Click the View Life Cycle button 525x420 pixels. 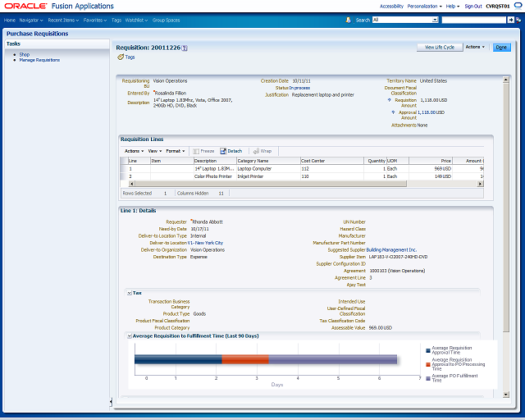pyautogui.click(x=440, y=48)
